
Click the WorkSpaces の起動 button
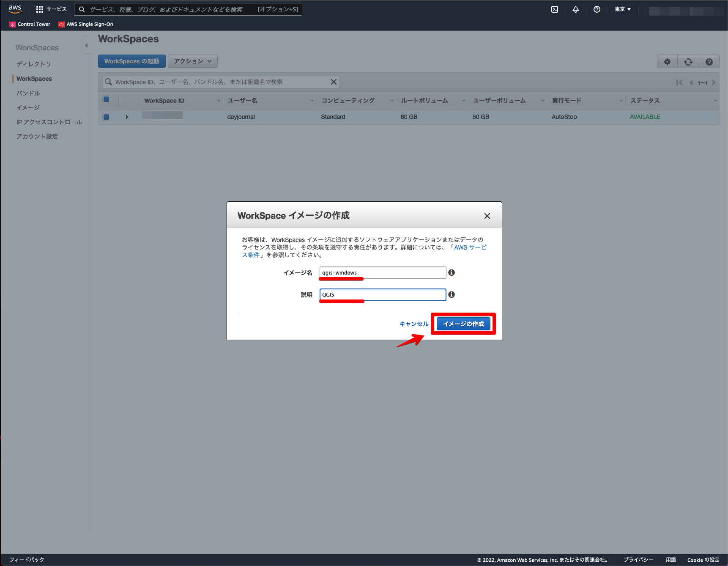click(x=132, y=61)
